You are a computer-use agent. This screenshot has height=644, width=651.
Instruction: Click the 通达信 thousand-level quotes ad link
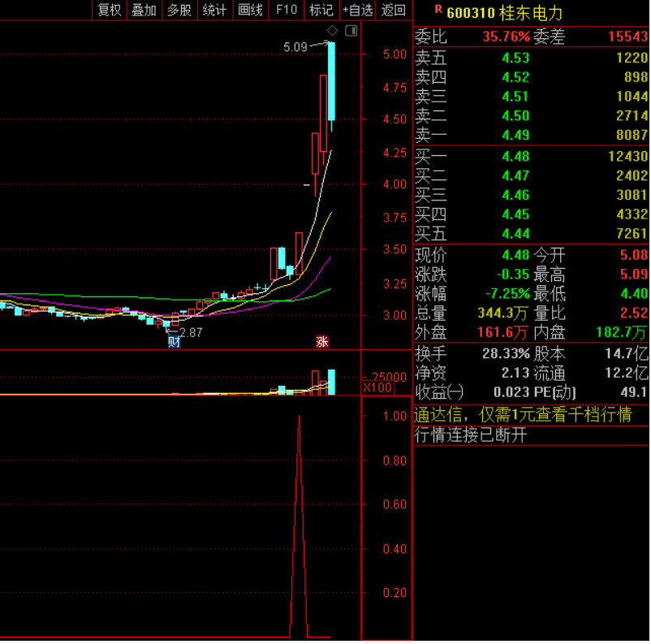tap(523, 414)
